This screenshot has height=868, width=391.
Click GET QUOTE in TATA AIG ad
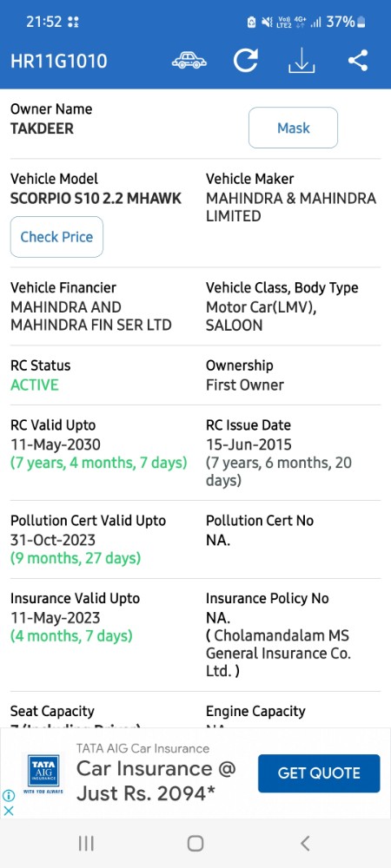coord(319,773)
